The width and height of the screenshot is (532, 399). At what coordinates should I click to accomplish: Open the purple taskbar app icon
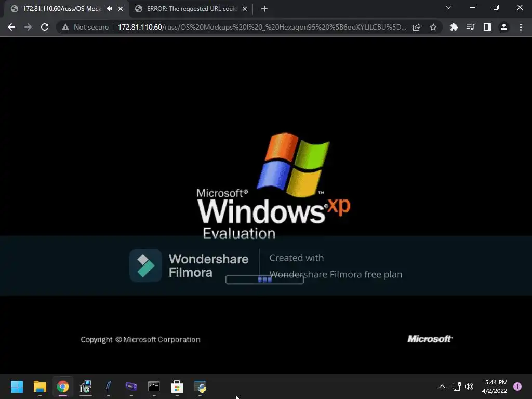coord(131,387)
